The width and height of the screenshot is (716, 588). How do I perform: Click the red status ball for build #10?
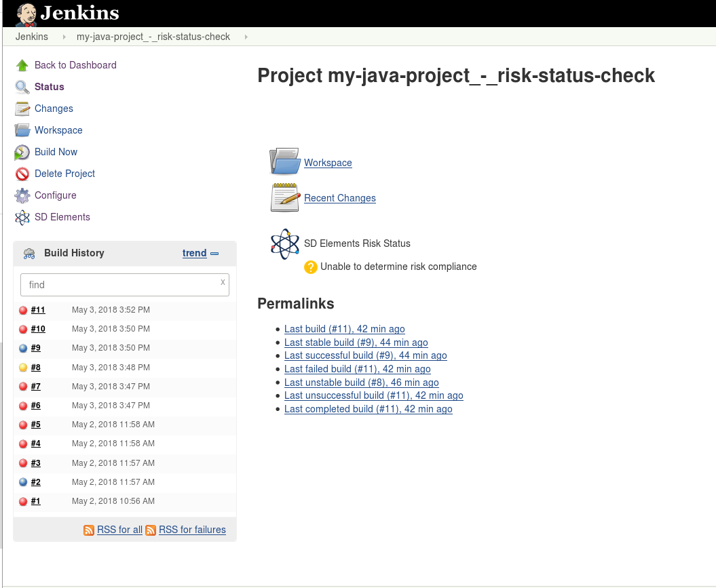click(x=23, y=330)
